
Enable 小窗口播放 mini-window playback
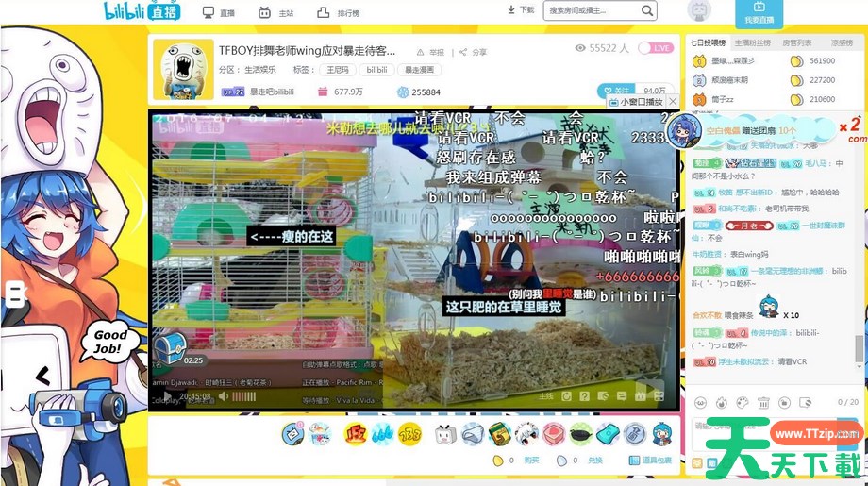[636, 102]
